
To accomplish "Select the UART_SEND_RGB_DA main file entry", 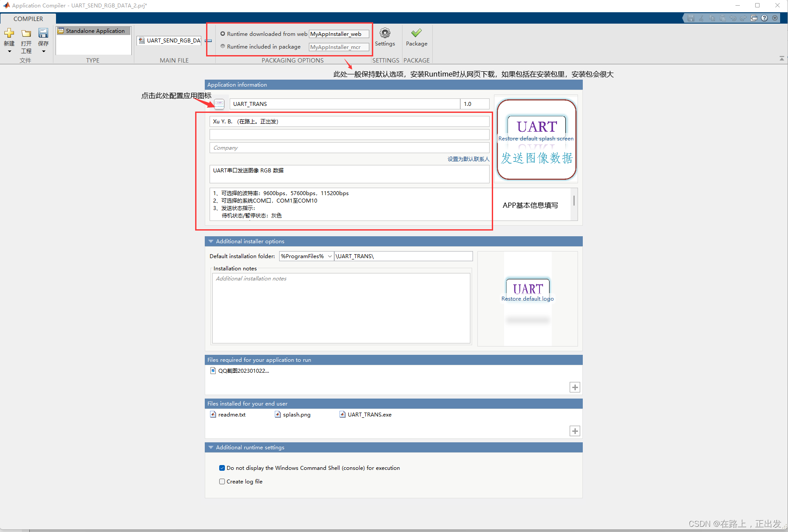I will (170, 41).
